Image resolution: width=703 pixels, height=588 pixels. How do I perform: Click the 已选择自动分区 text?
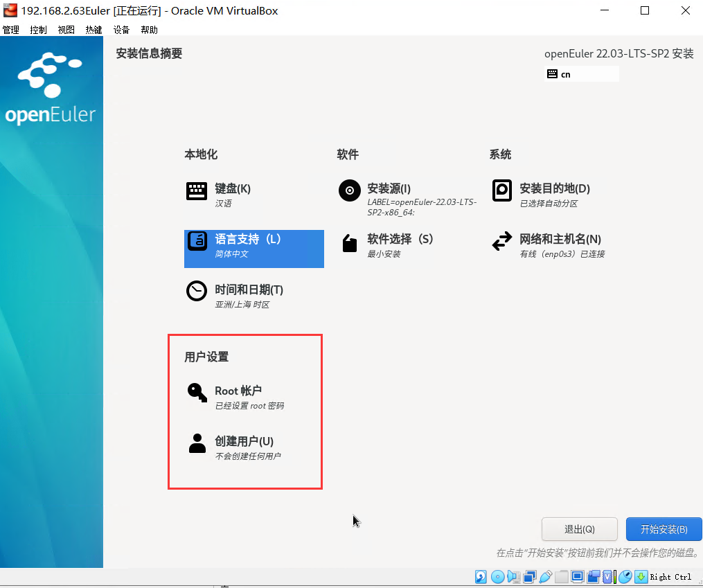(549, 204)
